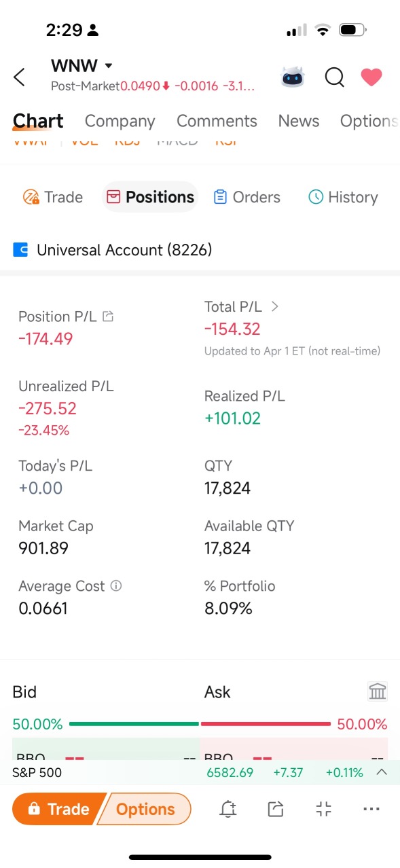Go back using the left arrow

point(20,77)
